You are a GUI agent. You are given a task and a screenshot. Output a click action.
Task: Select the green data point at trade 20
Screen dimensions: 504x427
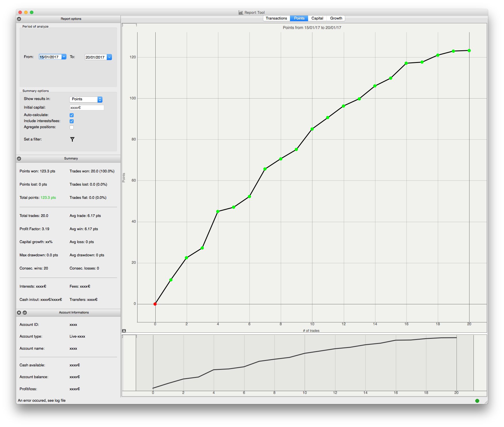[x=469, y=51]
